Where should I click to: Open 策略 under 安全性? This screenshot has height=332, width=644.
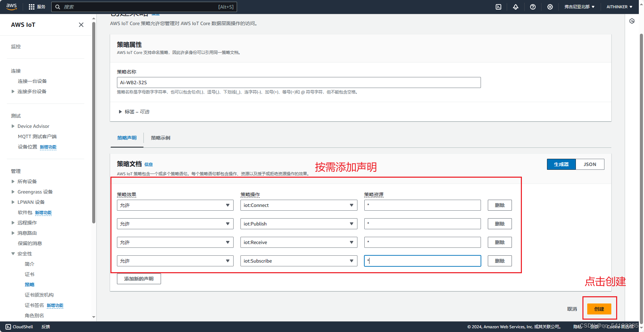[30, 285]
